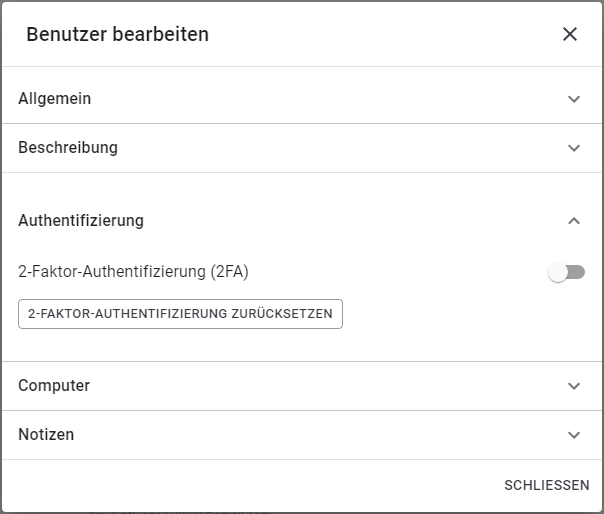Click the Beschreibung chevron arrow
Image resolution: width=604 pixels, height=514 pixels.
[x=574, y=148]
